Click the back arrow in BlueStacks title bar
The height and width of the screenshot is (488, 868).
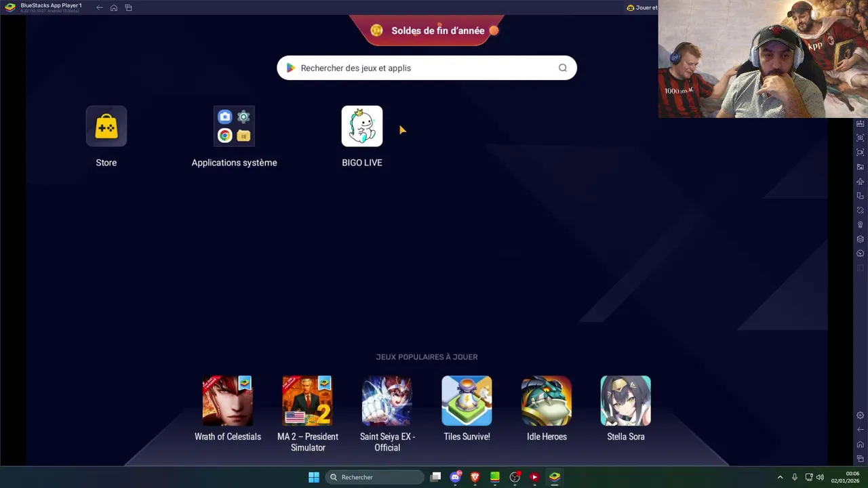pyautogui.click(x=100, y=7)
